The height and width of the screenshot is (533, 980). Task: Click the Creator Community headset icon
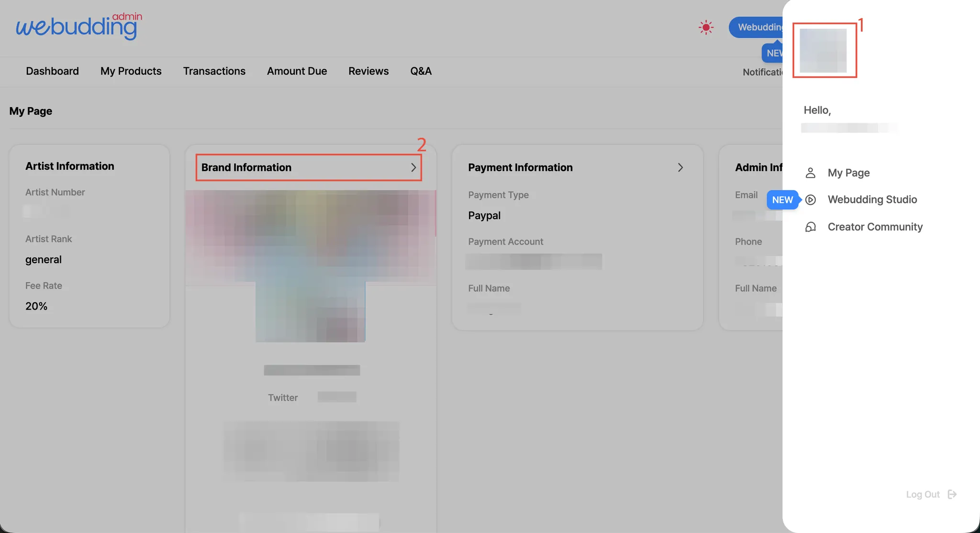tap(810, 227)
